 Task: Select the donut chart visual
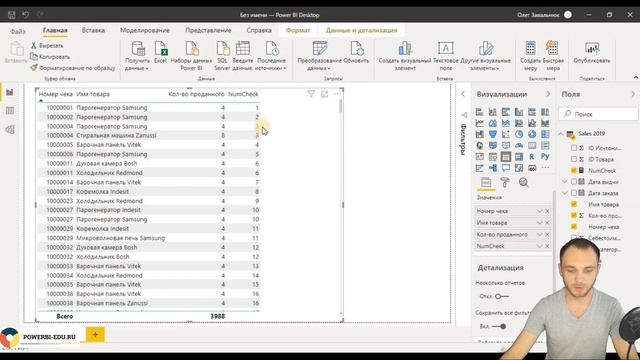point(532,134)
